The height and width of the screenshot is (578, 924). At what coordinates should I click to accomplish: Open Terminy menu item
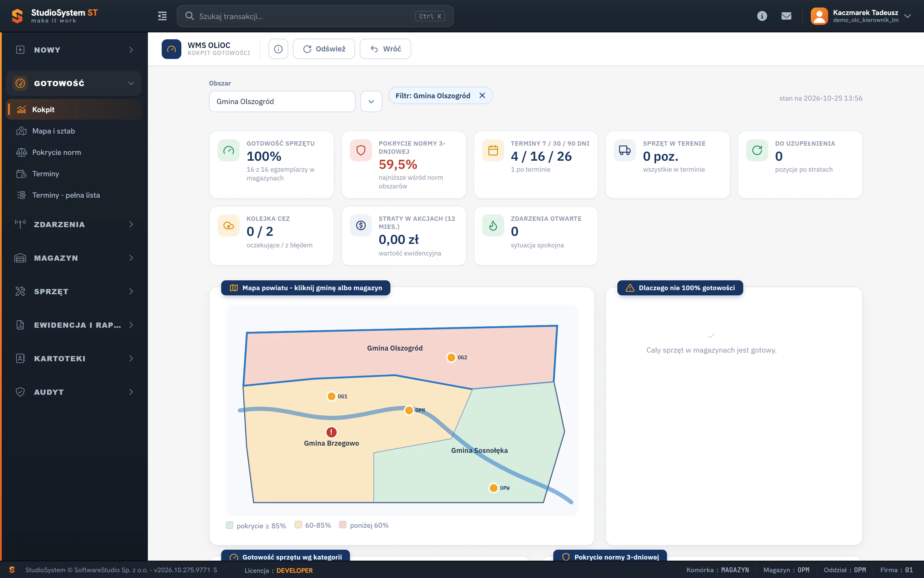(74, 174)
